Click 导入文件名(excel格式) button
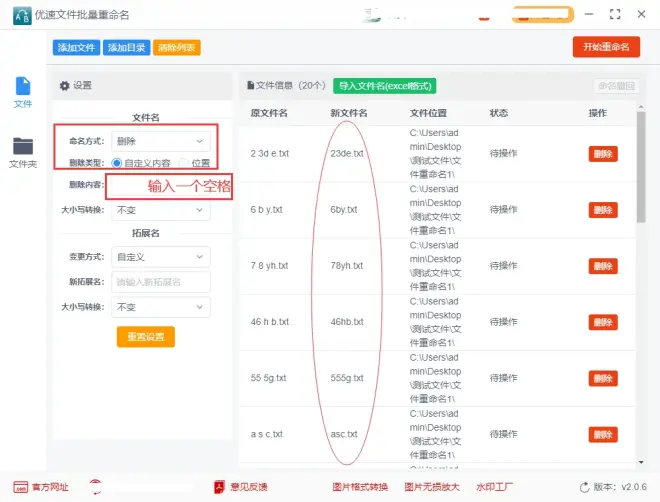This screenshot has height=502, width=660. 385,86
